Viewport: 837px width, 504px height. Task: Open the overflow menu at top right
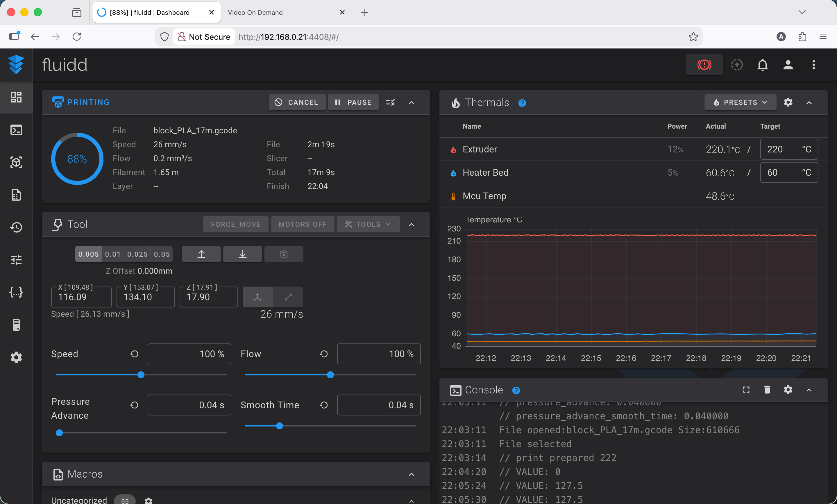click(814, 65)
